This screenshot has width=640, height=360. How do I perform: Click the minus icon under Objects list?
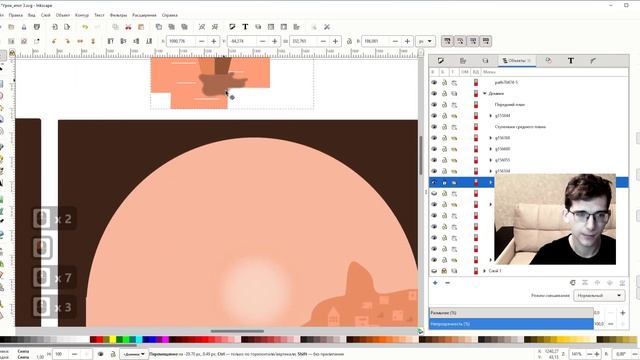pyautogui.click(x=447, y=283)
